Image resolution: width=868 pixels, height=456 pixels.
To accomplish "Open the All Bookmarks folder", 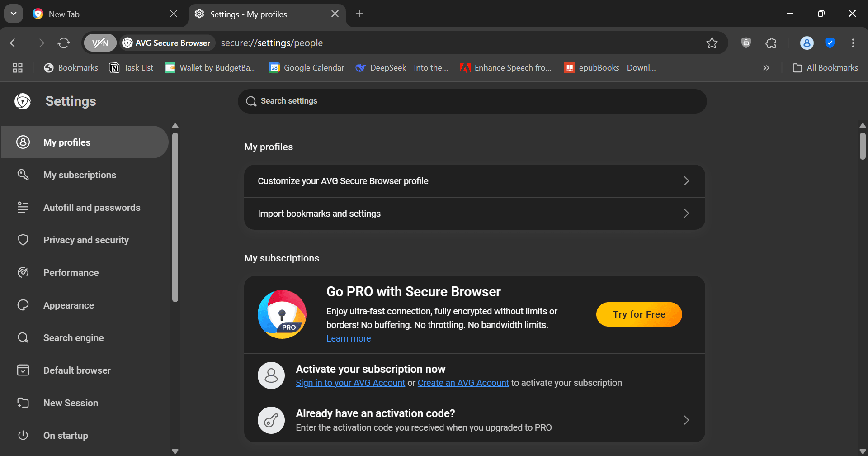I will [x=826, y=68].
